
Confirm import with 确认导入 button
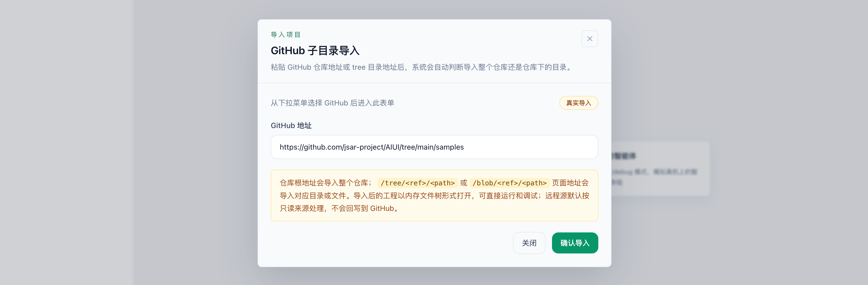coord(575,243)
